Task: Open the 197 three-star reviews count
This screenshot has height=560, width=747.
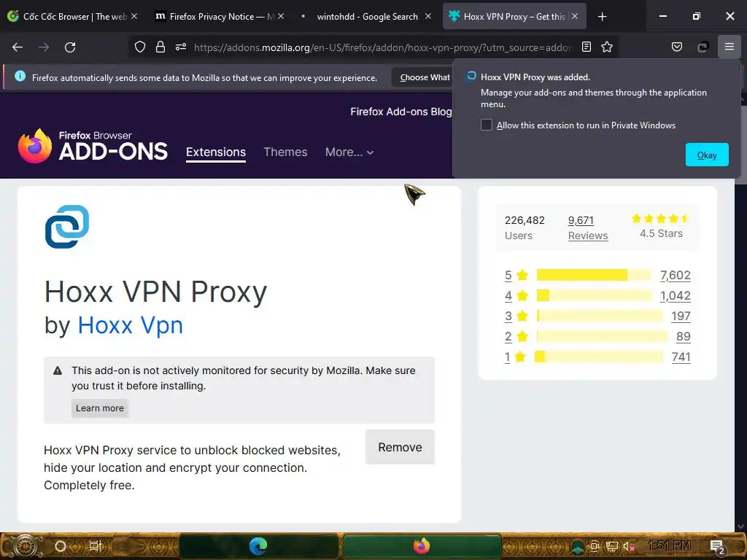Action: [x=681, y=316]
